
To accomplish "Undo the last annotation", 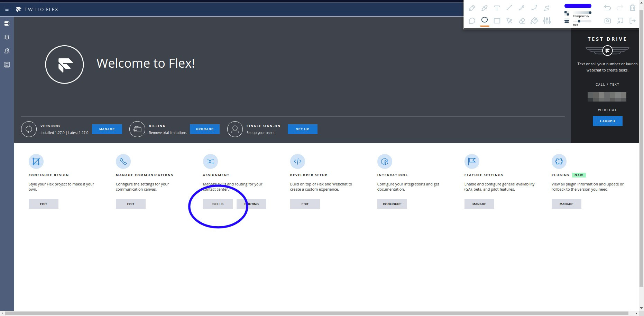I will [608, 8].
